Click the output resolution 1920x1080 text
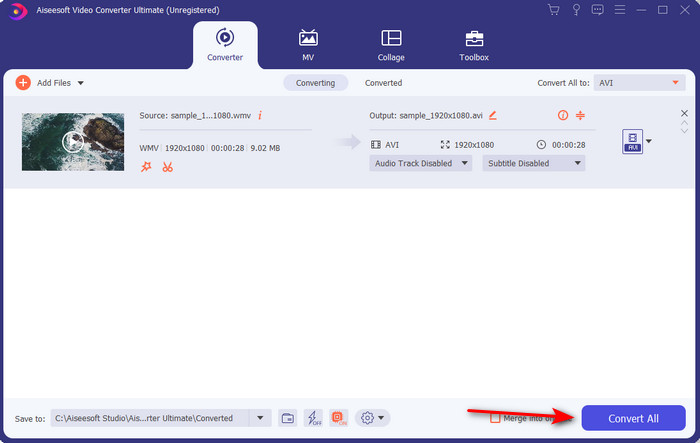Viewport: 700px width, 443px height. tap(474, 145)
